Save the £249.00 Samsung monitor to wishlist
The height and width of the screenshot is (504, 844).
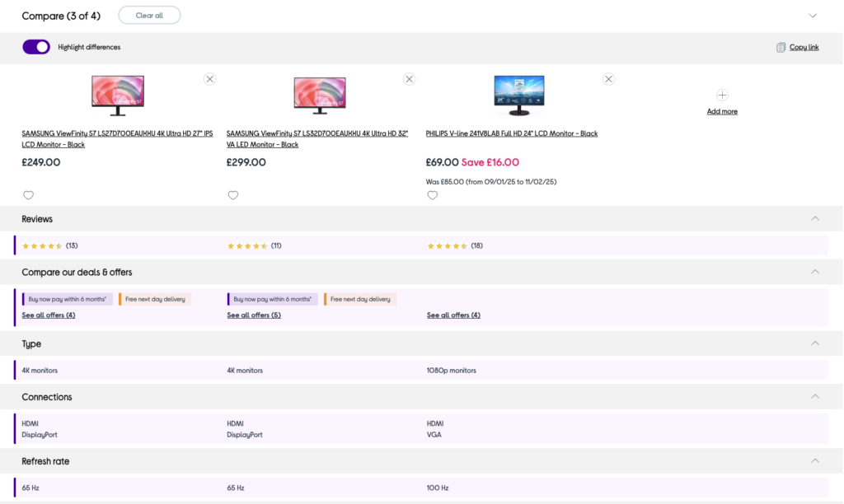click(x=29, y=195)
